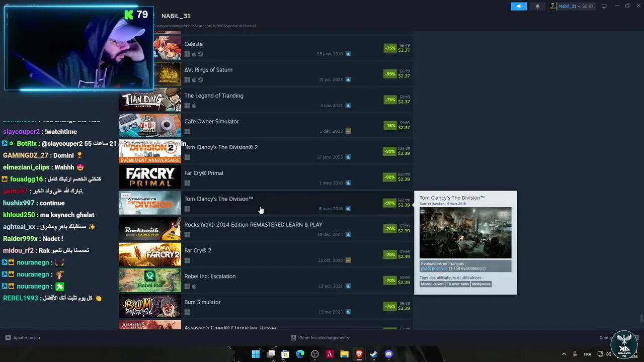
Task: Show hidden tray icons chevron
Action: (x=563, y=354)
